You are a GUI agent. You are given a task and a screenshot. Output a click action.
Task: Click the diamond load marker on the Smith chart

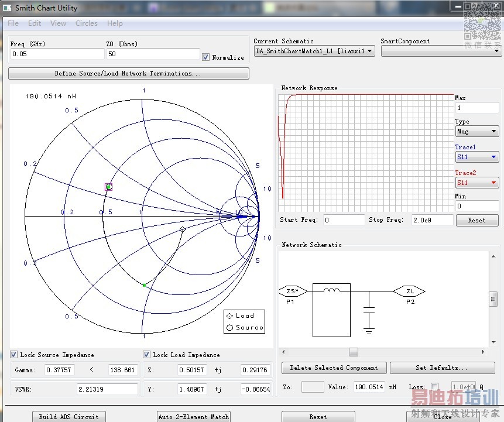(183, 229)
